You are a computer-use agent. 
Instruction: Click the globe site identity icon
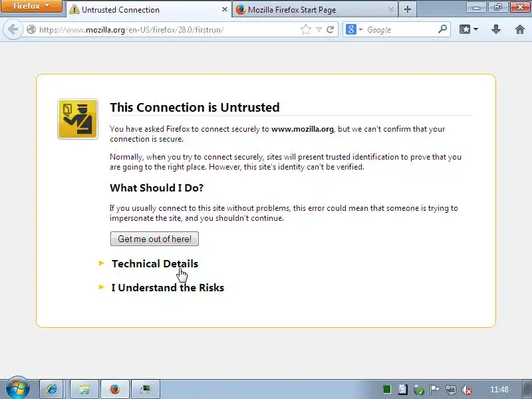point(31,29)
